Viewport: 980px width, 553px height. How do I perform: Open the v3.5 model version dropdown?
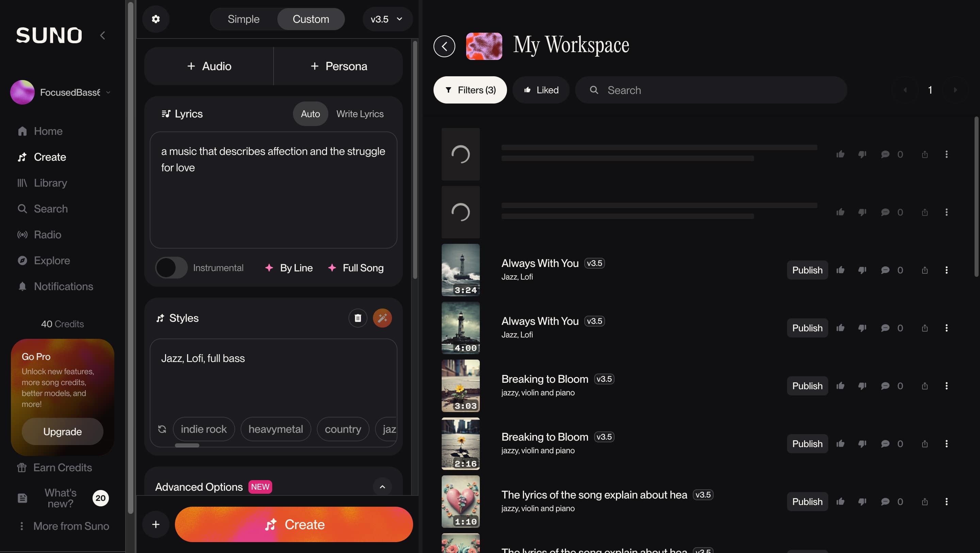pos(387,19)
